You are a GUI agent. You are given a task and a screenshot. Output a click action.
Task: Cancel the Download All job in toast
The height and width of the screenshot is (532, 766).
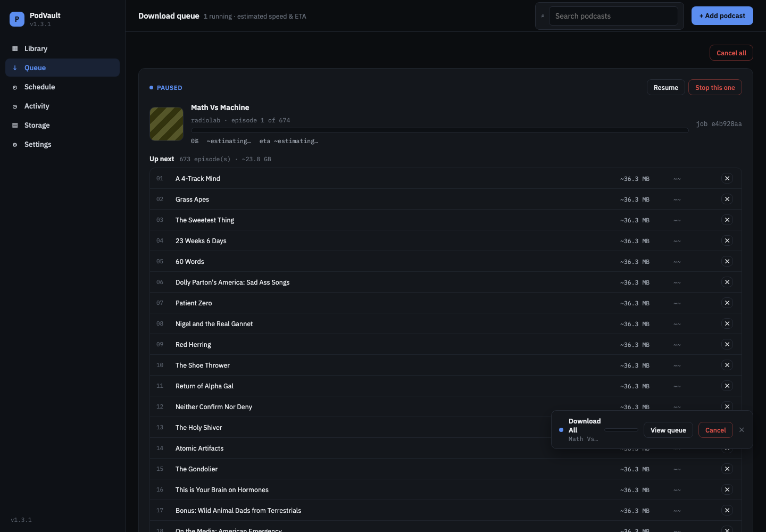point(715,430)
